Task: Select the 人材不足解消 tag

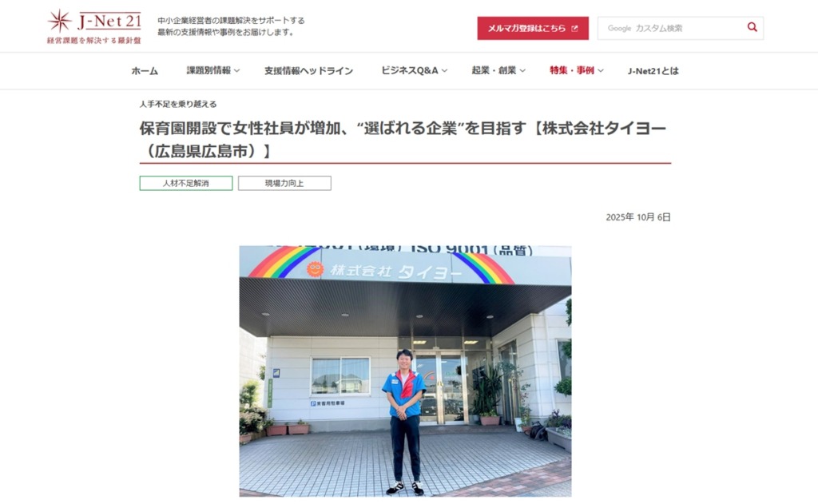Action: click(185, 183)
